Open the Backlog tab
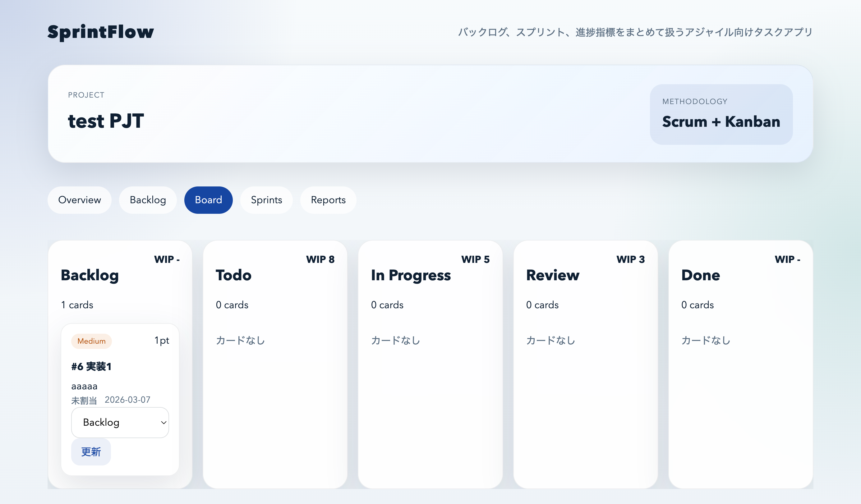Screen dimensions: 861x504 (147, 200)
